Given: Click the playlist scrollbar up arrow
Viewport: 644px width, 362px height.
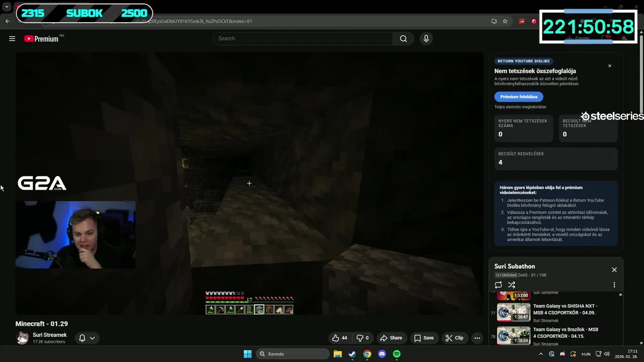Looking at the screenshot, I should coord(620,295).
